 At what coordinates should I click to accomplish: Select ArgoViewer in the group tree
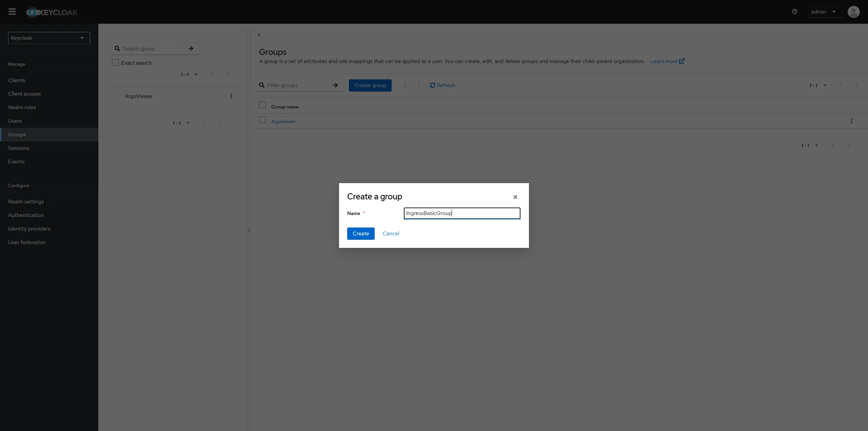point(139,96)
